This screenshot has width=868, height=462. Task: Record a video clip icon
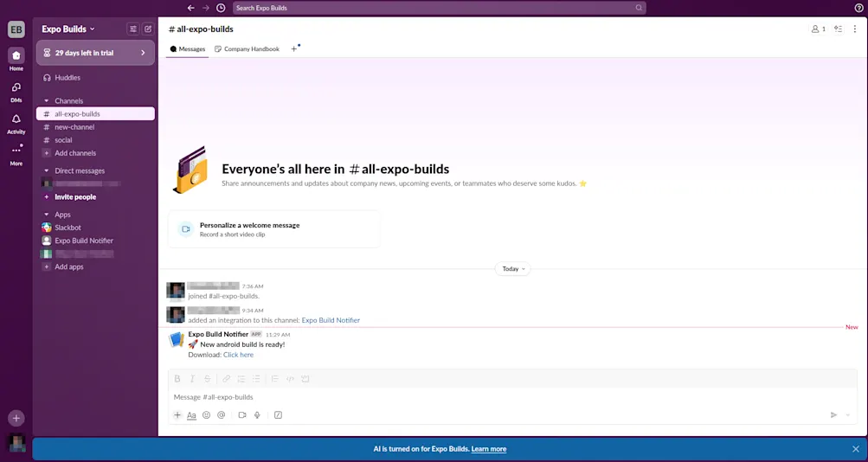[x=242, y=415]
